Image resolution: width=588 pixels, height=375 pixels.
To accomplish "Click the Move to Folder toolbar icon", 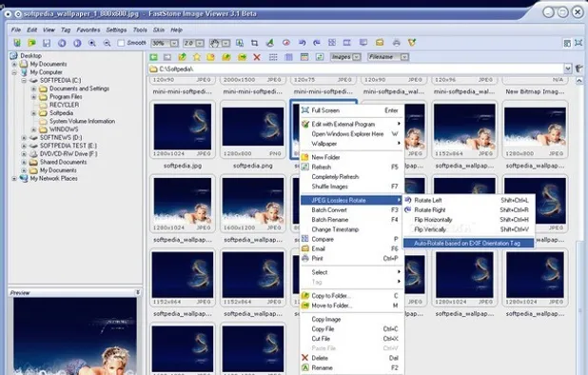I will [x=243, y=57].
